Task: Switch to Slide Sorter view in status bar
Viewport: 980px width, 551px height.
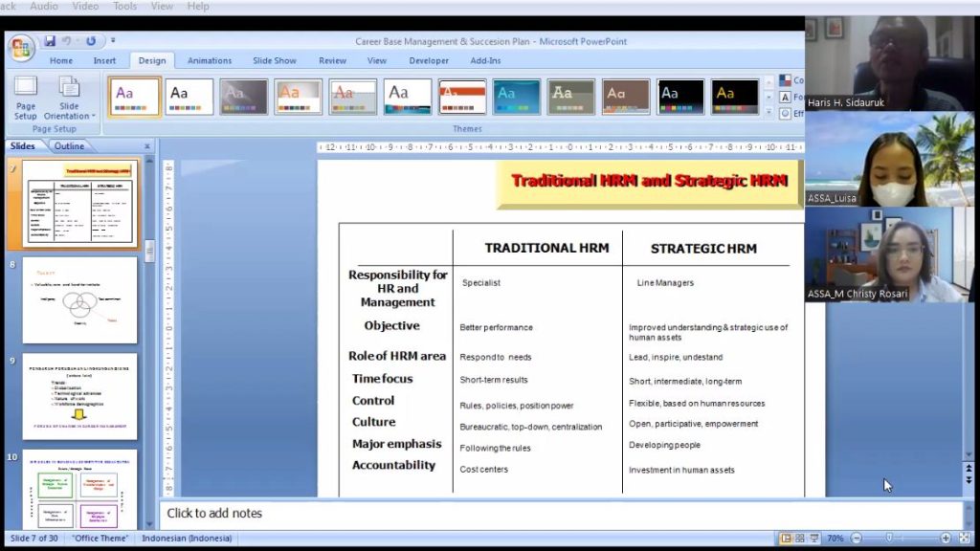Action: 799,539
